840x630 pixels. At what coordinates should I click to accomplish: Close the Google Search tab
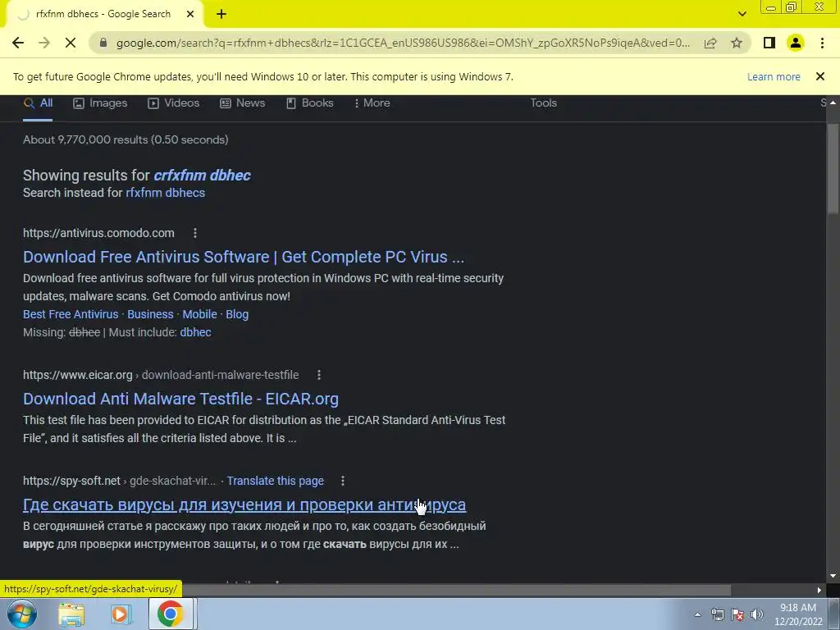(190, 14)
